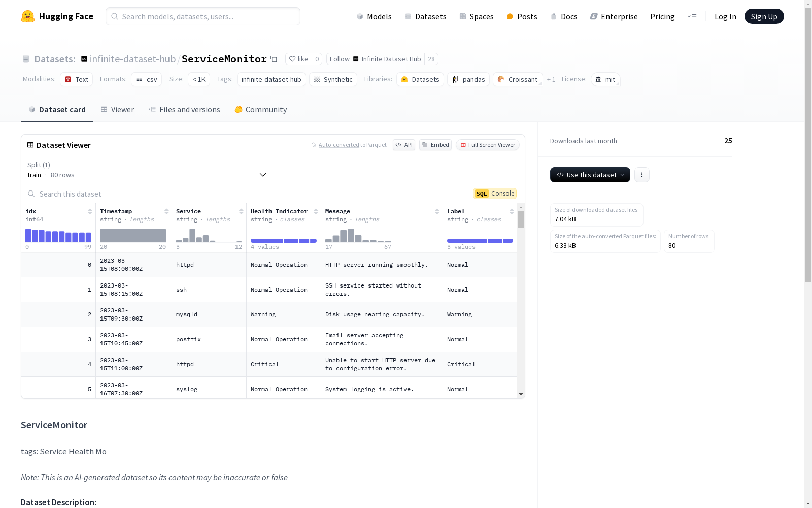Click the idx histogram bars
This screenshot has height=508, width=812.
pos(58,235)
